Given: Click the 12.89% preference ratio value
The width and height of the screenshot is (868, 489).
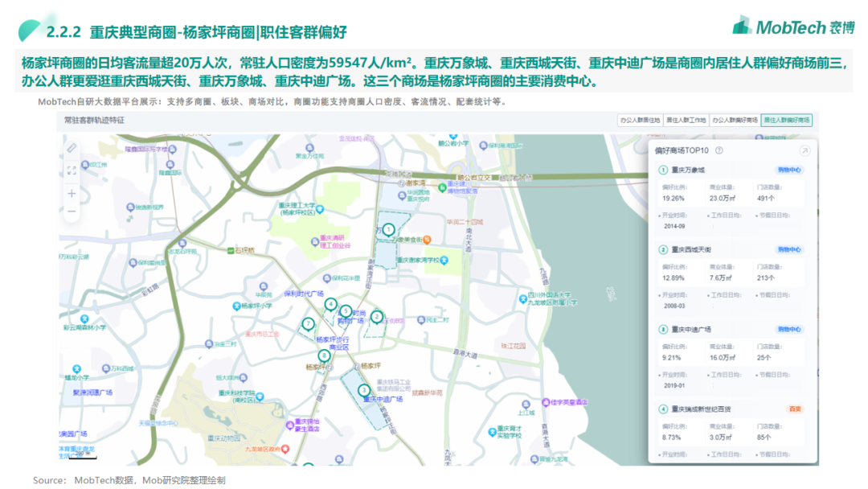Looking at the screenshot, I should click(674, 278).
